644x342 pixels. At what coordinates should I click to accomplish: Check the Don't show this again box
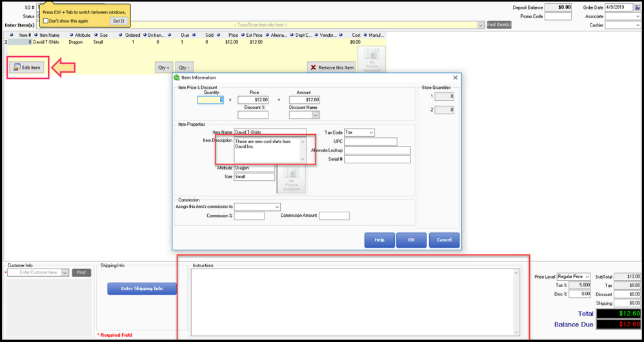click(45, 21)
